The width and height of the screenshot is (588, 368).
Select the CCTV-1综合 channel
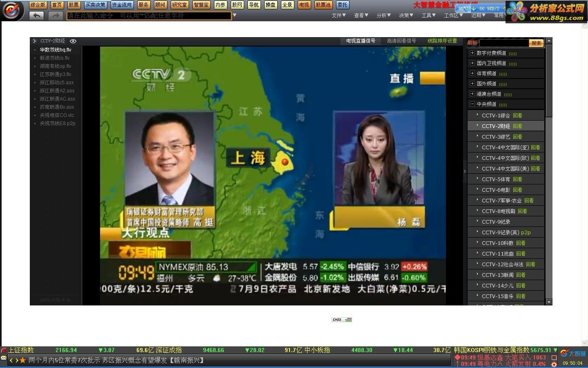point(496,116)
